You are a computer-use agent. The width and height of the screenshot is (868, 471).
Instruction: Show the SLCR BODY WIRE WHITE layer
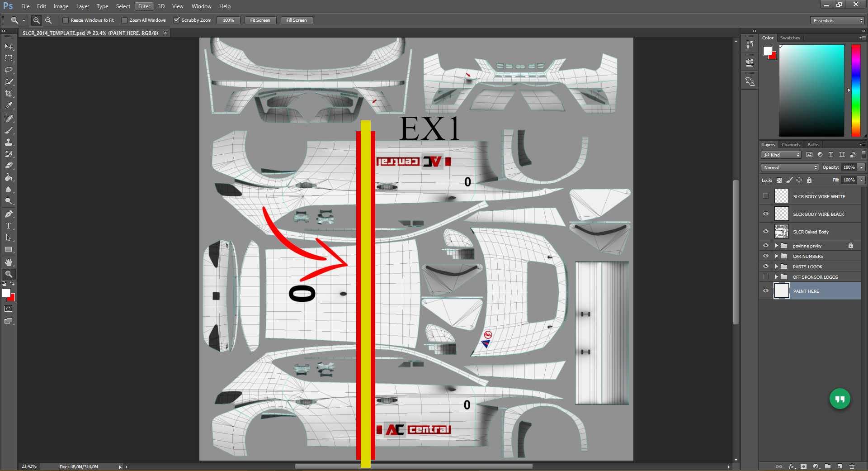(x=766, y=196)
